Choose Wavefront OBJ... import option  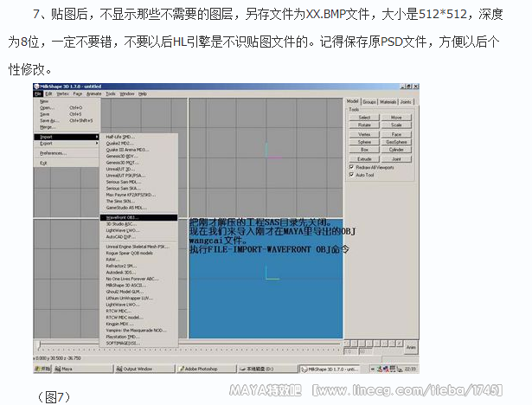(x=138, y=217)
